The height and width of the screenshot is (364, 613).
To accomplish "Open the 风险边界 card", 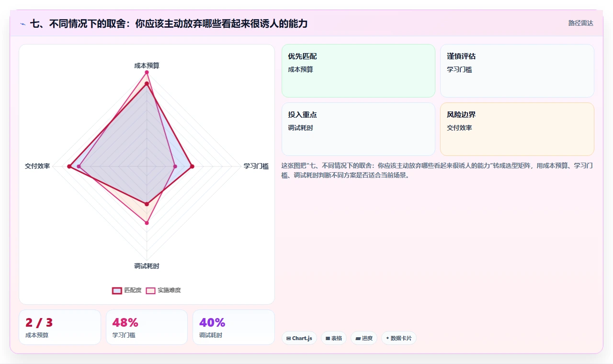I will click(517, 129).
